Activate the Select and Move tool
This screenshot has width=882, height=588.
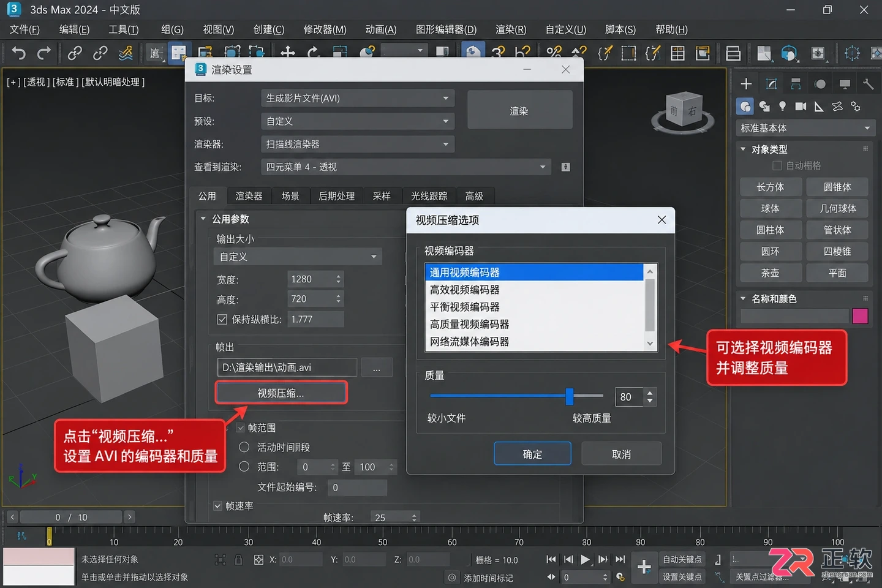point(288,53)
